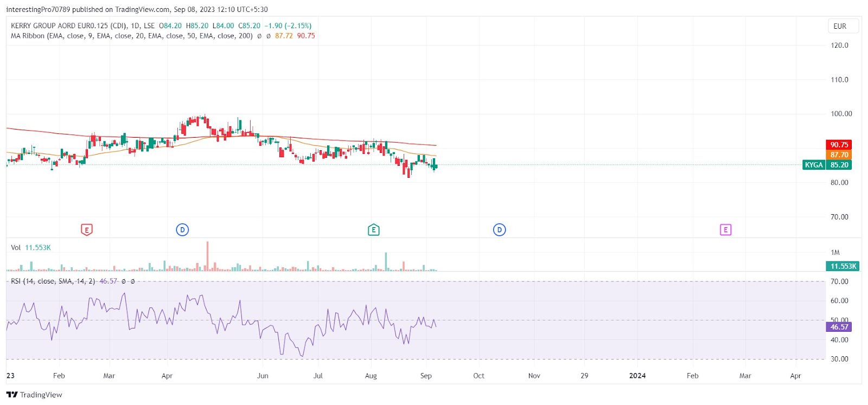868x405 pixels.
Task: Click the KYGA price label tag
Action: pyautogui.click(x=814, y=165)
